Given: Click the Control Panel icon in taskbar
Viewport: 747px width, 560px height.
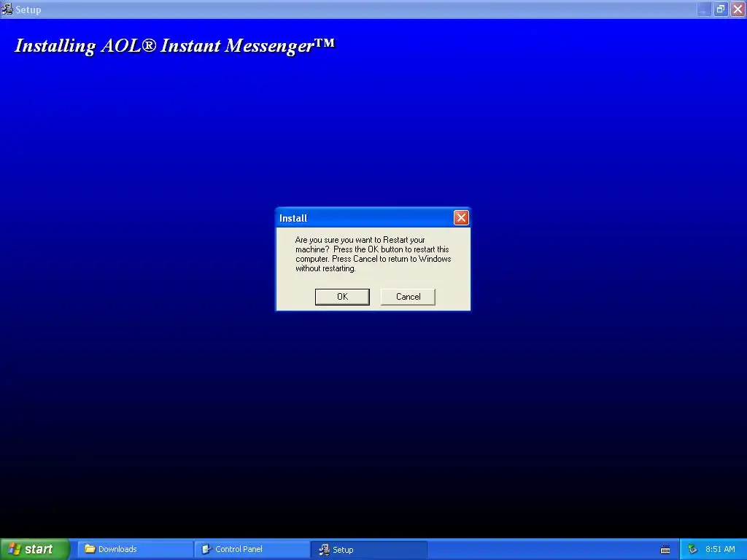Looking at the screenshot, I should [x=206, y=549].
